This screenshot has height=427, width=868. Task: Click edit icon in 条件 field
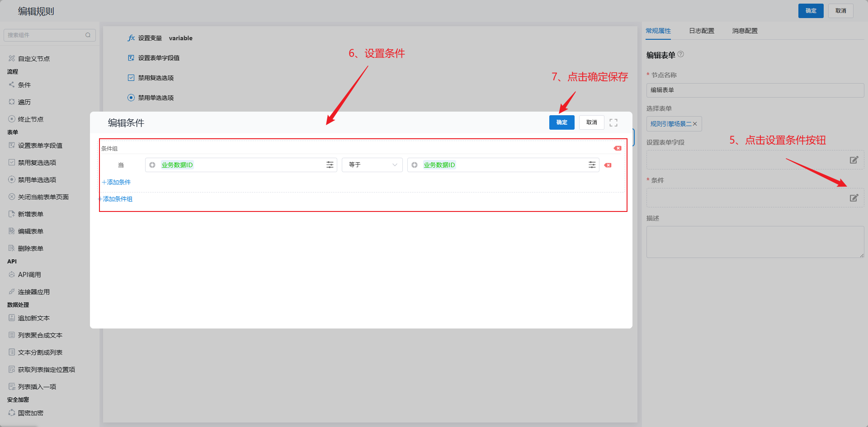tap(854, 198)
